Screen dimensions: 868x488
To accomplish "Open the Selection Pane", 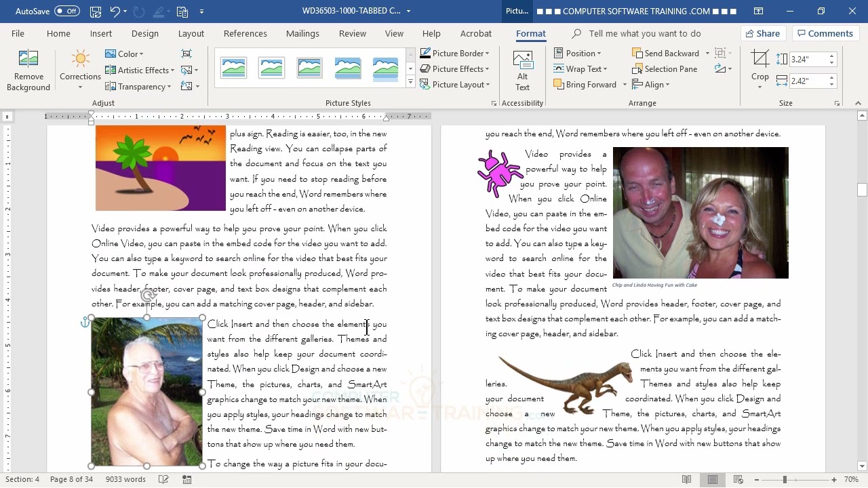I will coord(665,69).
